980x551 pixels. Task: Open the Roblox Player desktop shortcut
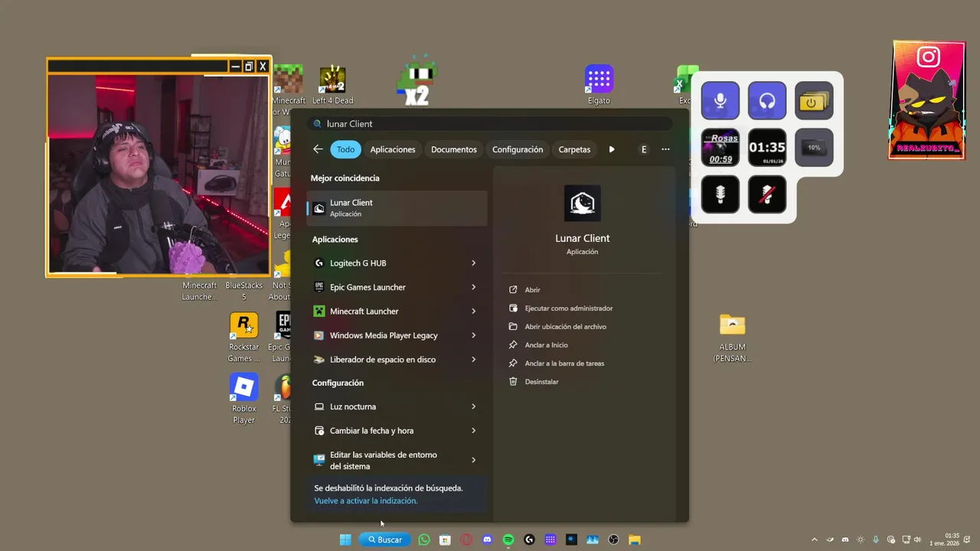click(x=244, y=398)
